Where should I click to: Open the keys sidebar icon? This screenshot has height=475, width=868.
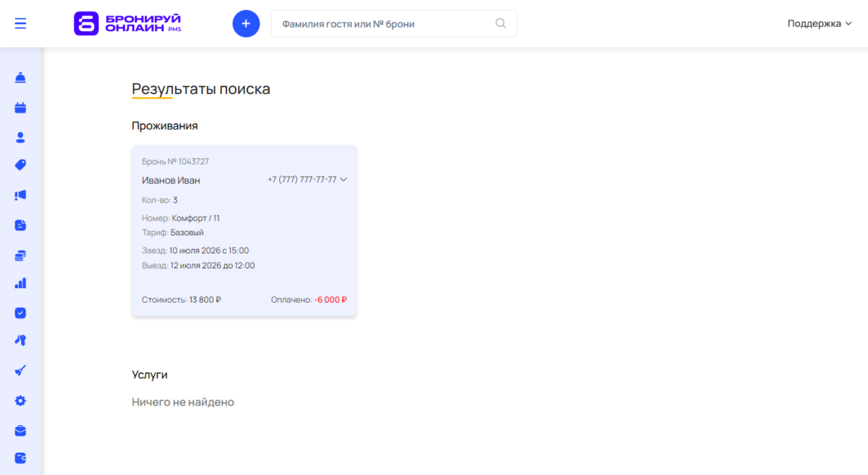[x=20, y=340]
